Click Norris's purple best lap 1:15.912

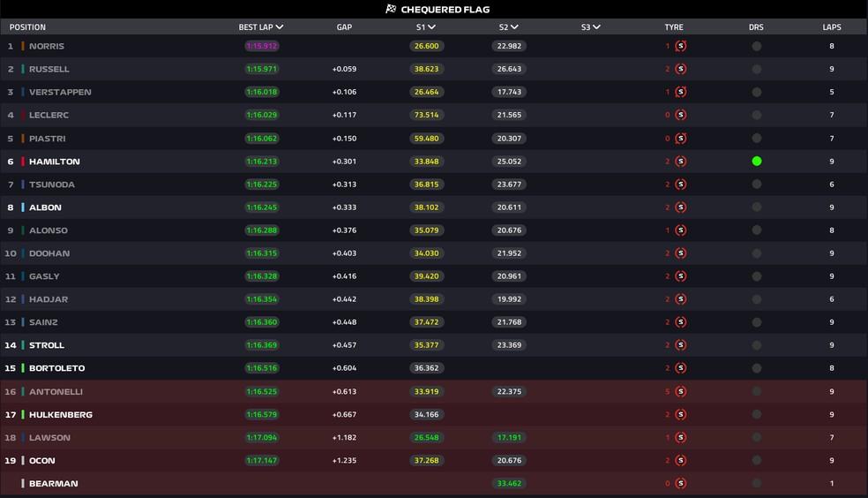coord(262,46)
